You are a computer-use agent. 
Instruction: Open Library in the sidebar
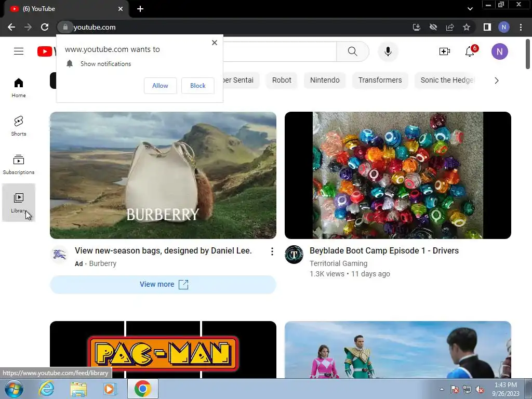pos(19,203)
